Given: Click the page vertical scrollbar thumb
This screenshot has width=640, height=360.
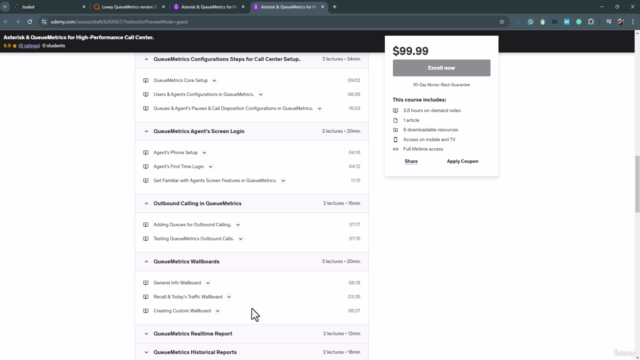Looking at the screenshot, I should click(x=637, y=184).
